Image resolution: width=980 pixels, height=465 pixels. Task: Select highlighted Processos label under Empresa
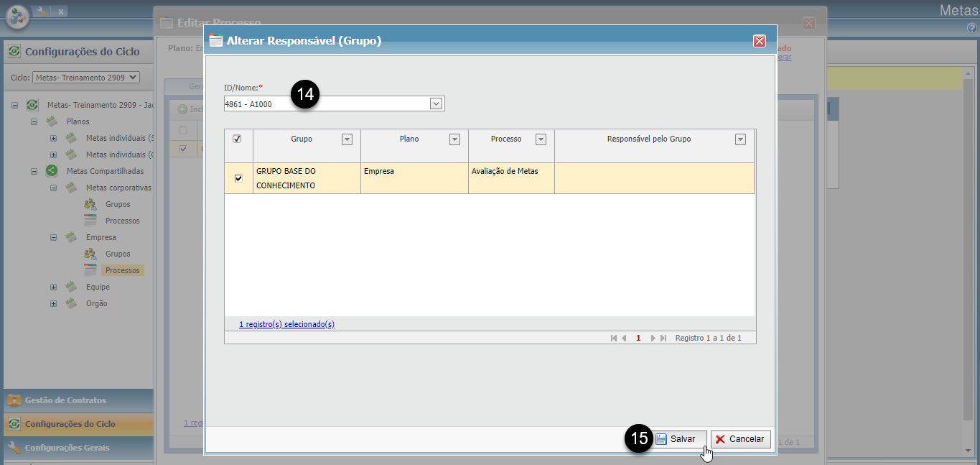click(122, 270)
